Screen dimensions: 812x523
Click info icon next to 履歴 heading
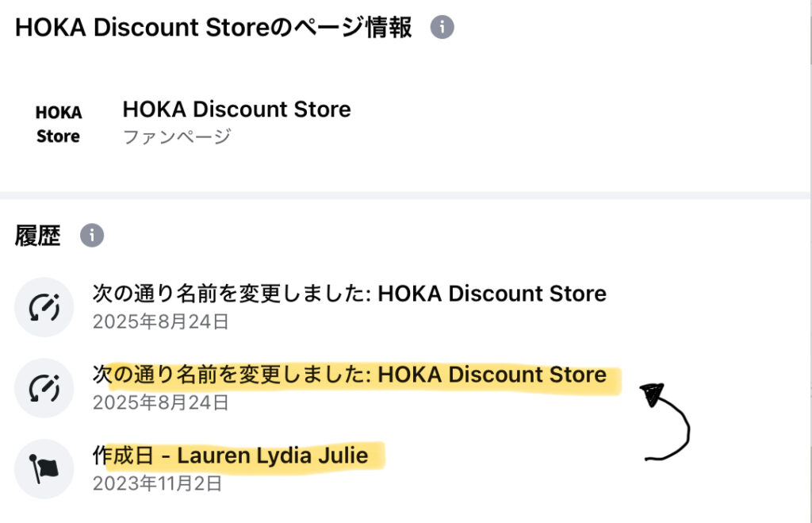click(92, 236)
